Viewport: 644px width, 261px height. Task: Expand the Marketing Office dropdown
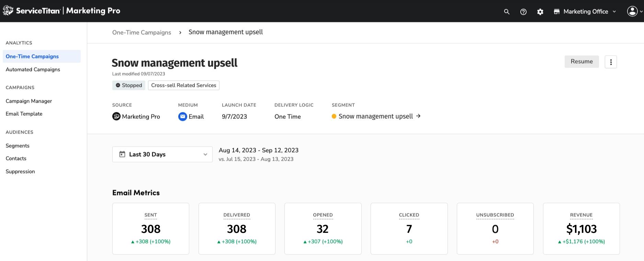pos(585,12)
